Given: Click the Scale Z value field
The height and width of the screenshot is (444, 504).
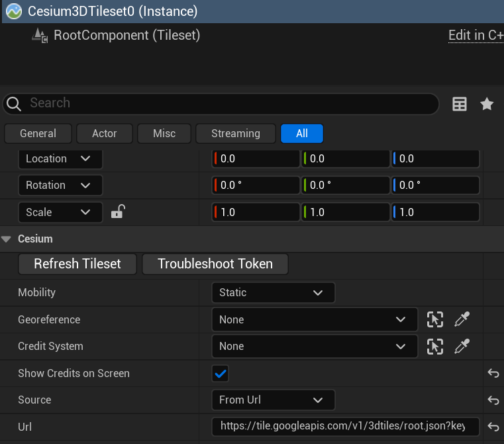Looking at the screenshot, I should 435,212.
